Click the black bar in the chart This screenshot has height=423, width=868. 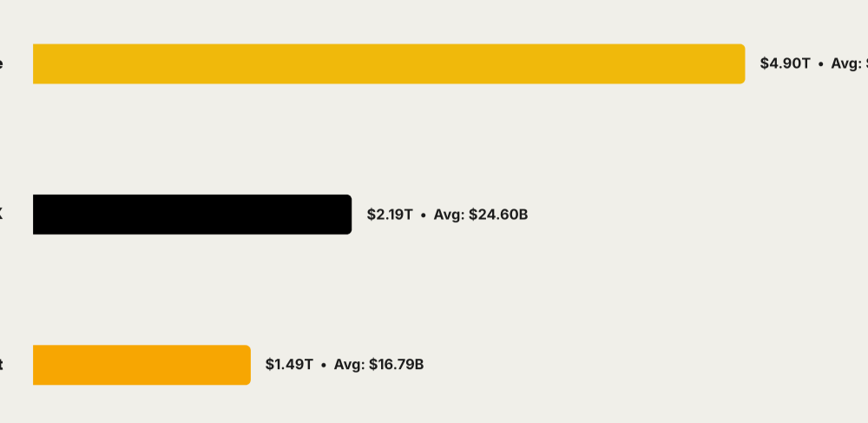coord(192,215)
